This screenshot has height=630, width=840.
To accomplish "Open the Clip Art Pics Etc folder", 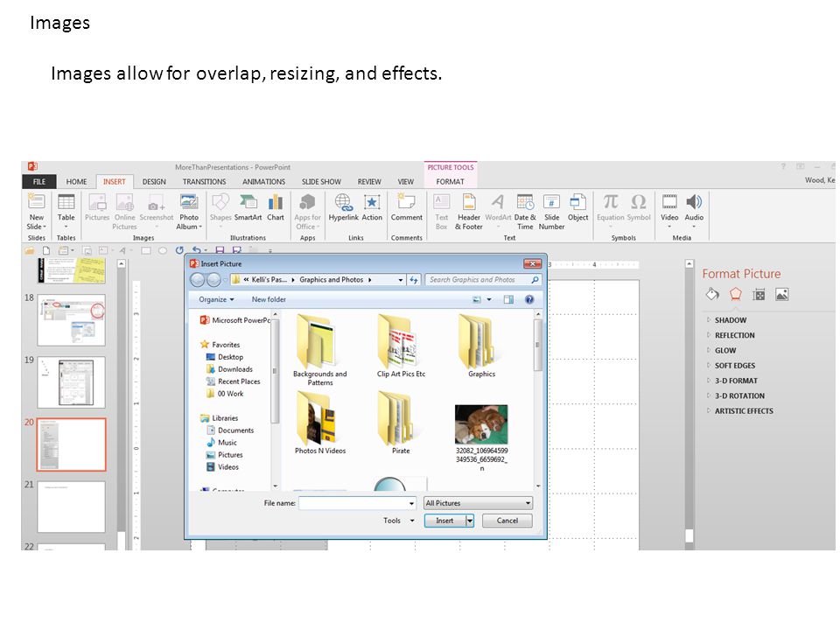I will pos(401,346).
